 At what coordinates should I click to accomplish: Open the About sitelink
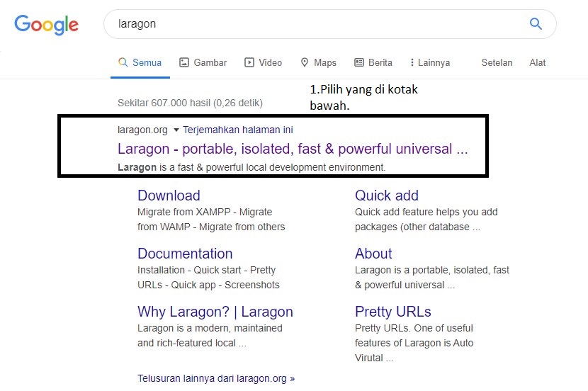[373, 254]
